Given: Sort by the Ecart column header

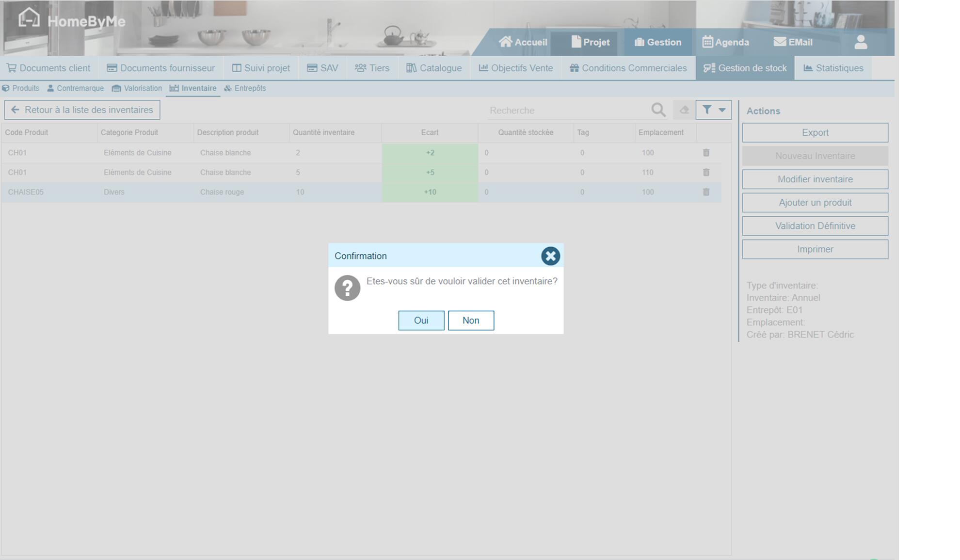Looking at the screenshot, I should tap(430, 132).
